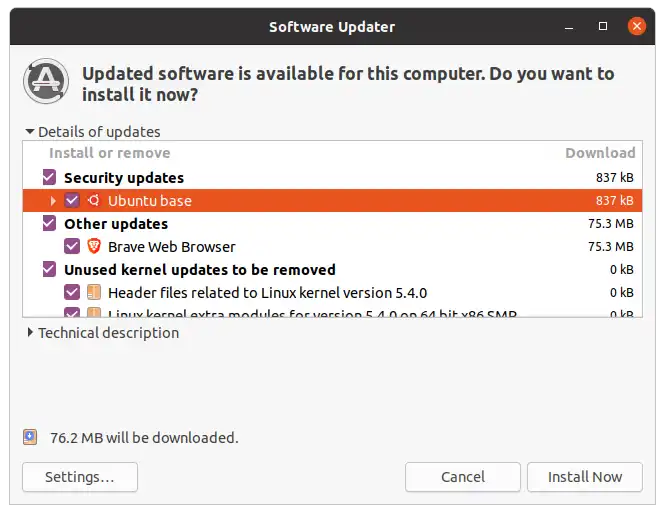
Task: Click the download icon beside 76.2 MB text
Action: pyautogui.click(x=30, y=437)
